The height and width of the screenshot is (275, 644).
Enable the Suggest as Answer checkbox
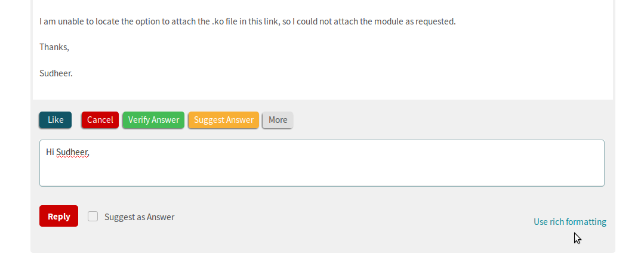[93, 217]
